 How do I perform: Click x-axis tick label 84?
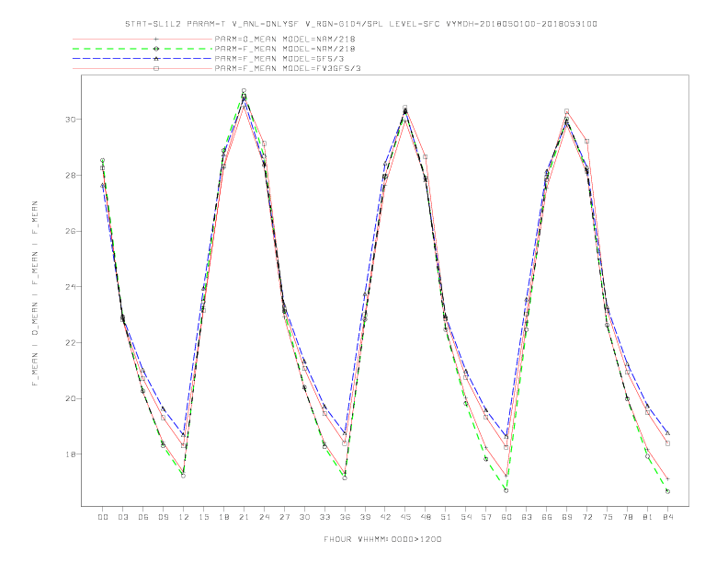667,517
